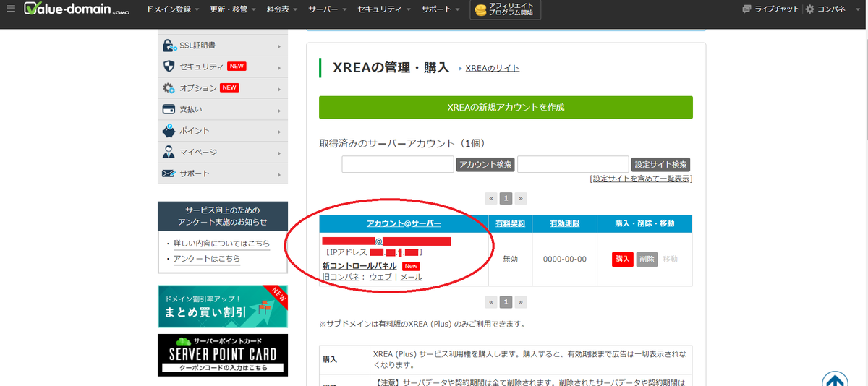Click the options gears icon
The image size is (868, 386).
pyautogui.click(x=169, y=88)
